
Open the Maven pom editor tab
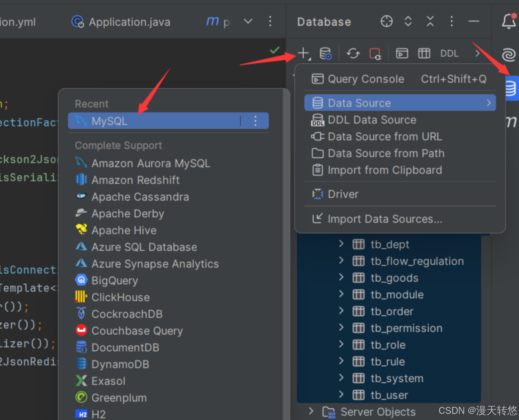218,21
